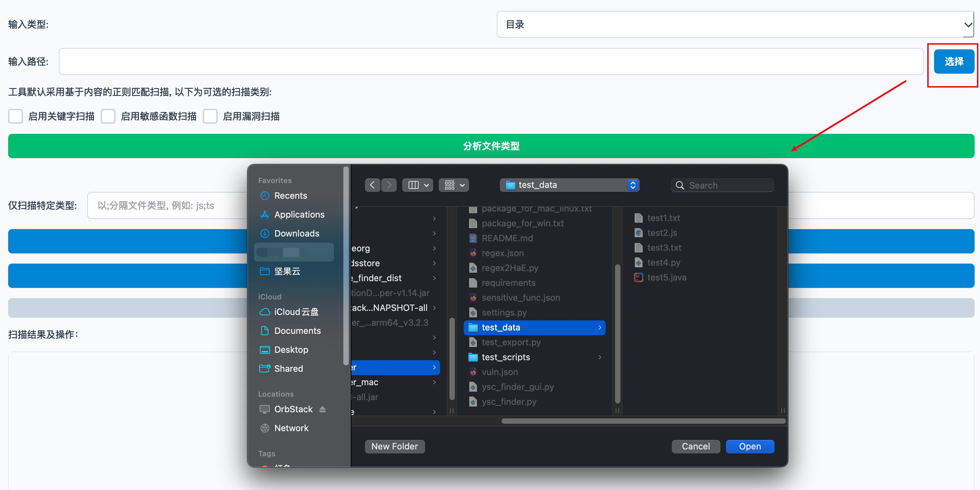Select the test_data folder row
980x490 pixels.
click(535, 327)
